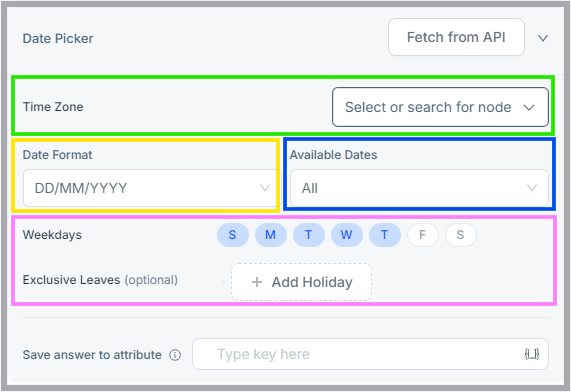Toggle the Monday M weekday chip
571x392 pixels.
(x=271, y=235)
